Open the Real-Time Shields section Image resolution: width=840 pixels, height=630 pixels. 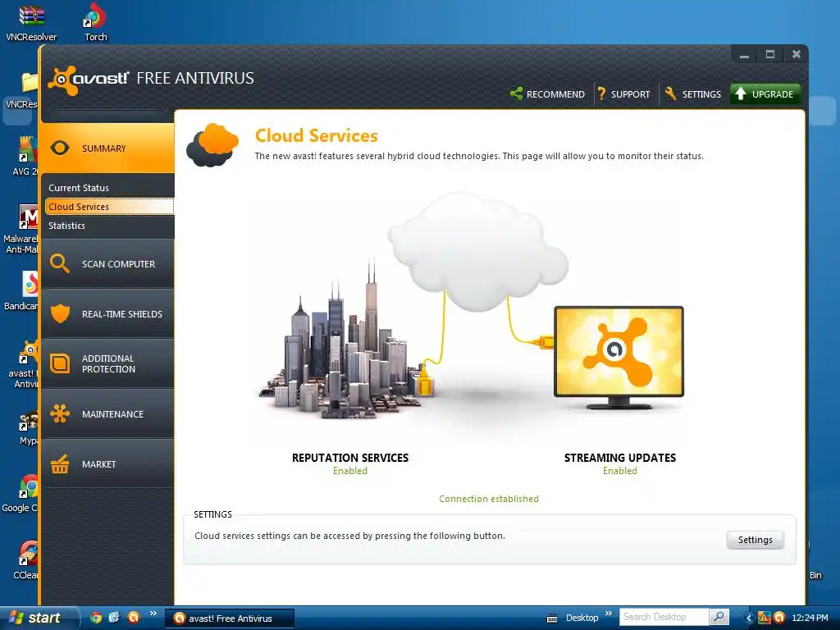pyautogui.click(x=107, y=314)
